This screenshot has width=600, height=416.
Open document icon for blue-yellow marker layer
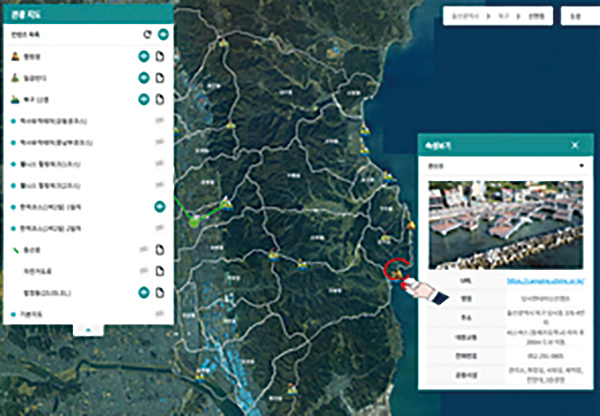pos(160,100)
